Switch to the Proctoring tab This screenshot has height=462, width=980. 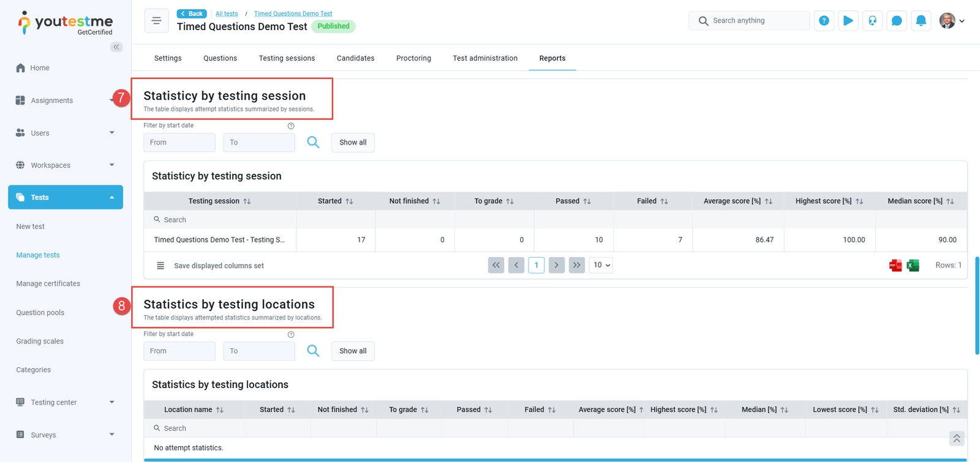[x=413, y=58]
